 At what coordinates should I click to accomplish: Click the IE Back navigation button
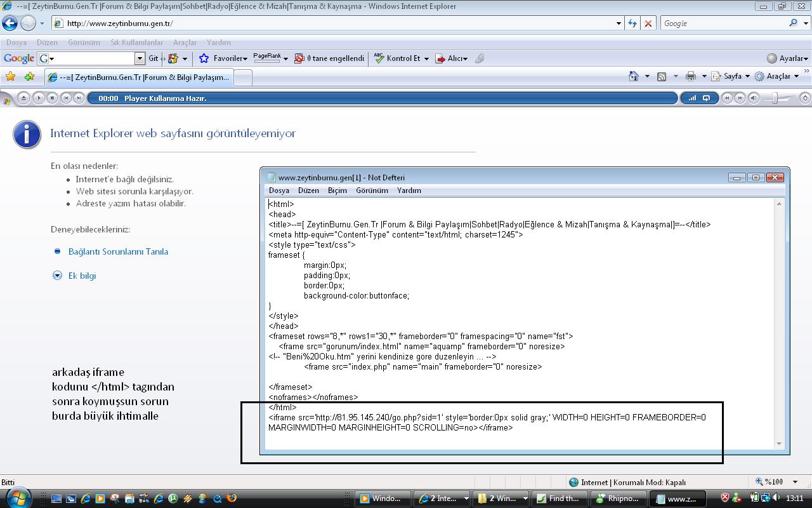[10, 23]
